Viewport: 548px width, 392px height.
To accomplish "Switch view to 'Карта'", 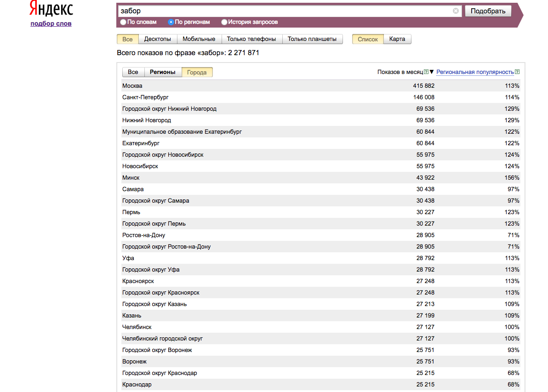I will click(x=397, y=39).
